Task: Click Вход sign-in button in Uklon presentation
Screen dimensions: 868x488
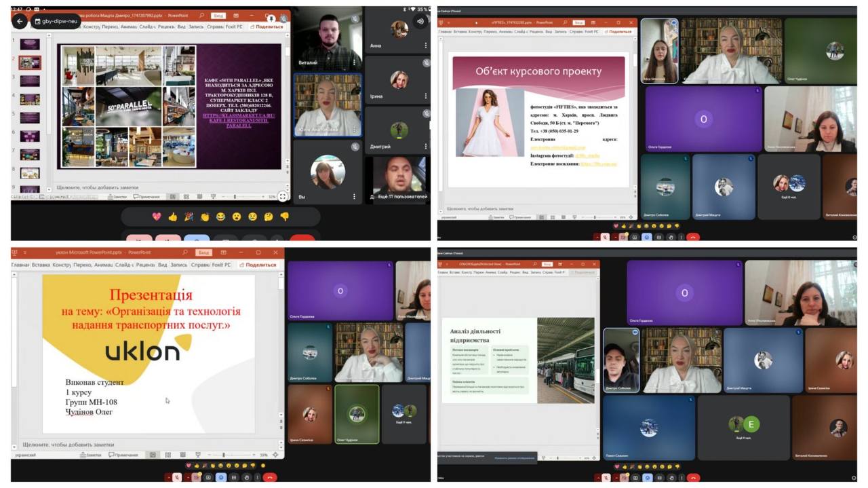Action: coord(204,252)
